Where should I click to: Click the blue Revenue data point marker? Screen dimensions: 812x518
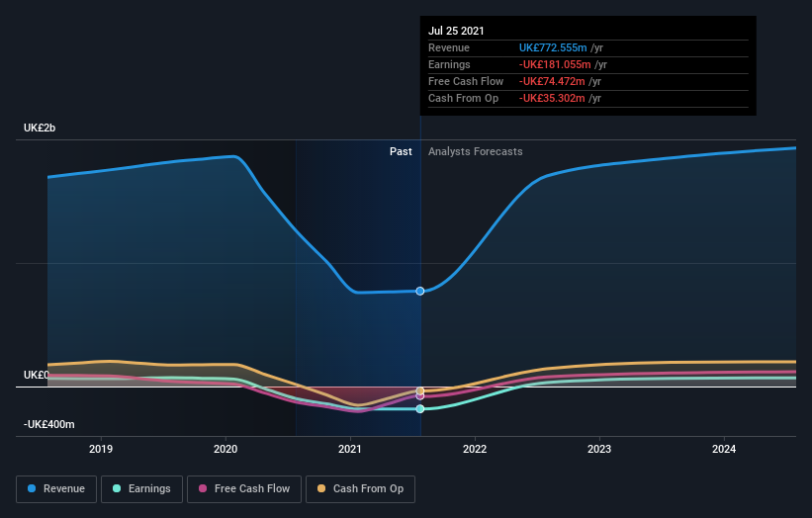pyautogui.click(x=420, y=292)
